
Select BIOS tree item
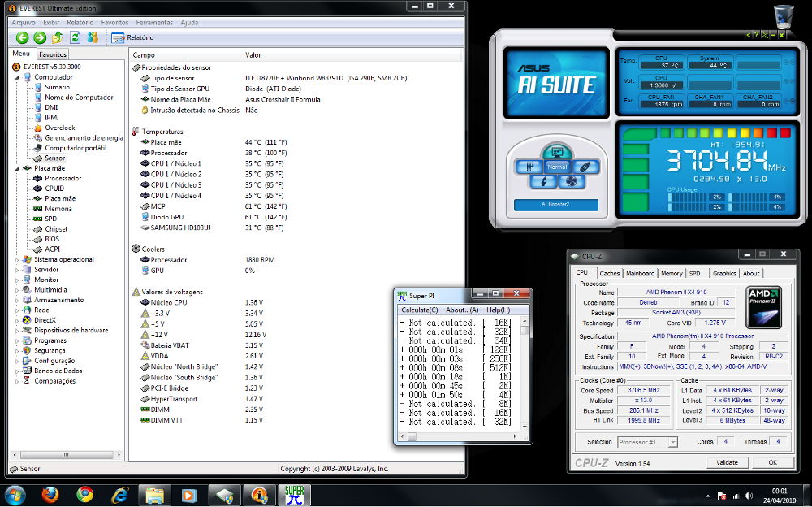click(x=52, y=239)
